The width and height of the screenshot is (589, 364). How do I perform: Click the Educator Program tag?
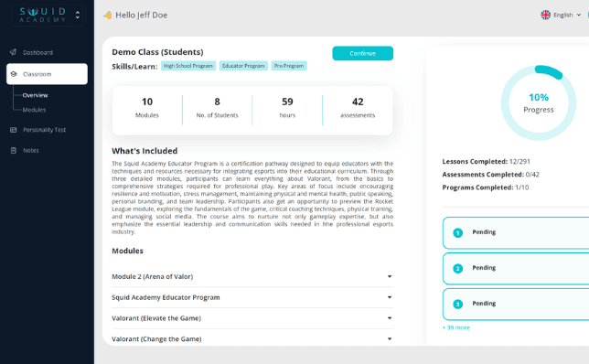pos(243,66)
